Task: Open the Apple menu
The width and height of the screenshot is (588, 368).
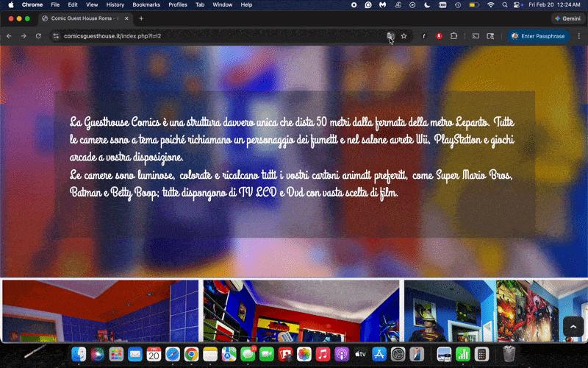Action: click(11, 5)
